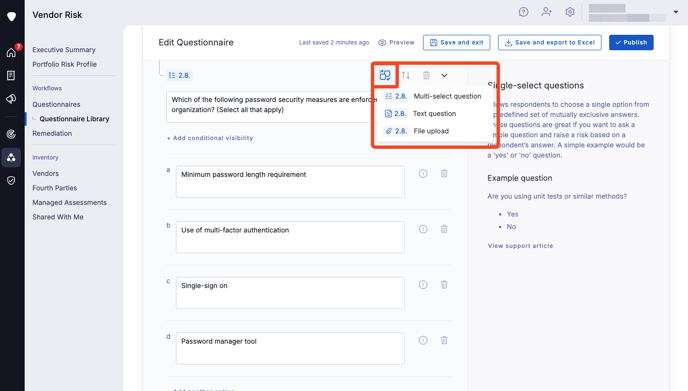
Task: Open the document icon in the left rail
Action: pos(11,75)
